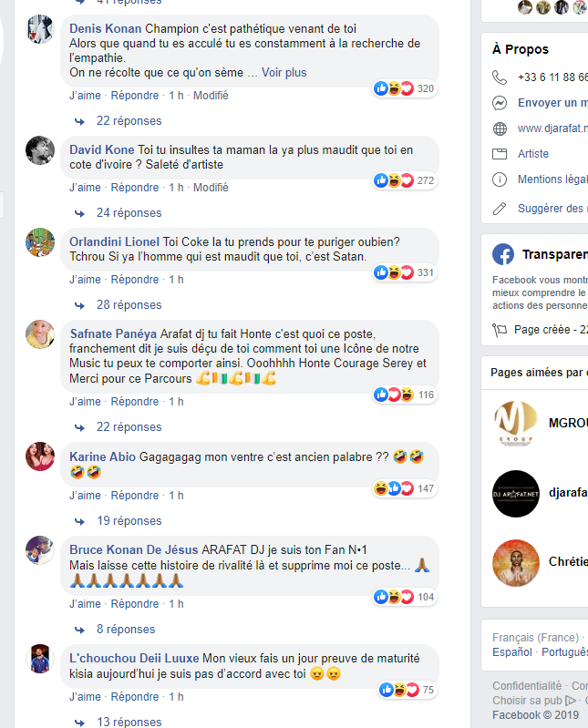Switch language to Español
Screen dimensions: 588x728
[x=511, y=651]
